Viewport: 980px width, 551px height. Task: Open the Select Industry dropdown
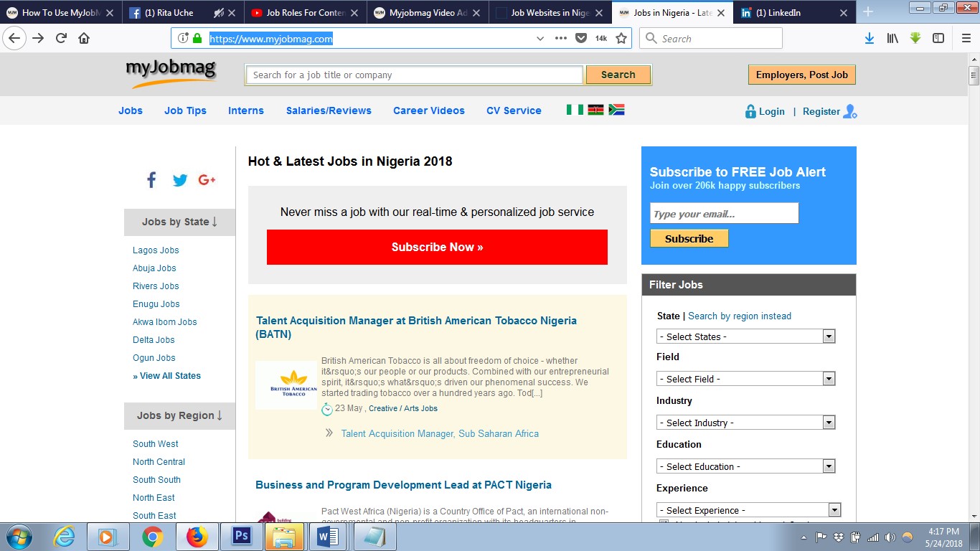746,423
